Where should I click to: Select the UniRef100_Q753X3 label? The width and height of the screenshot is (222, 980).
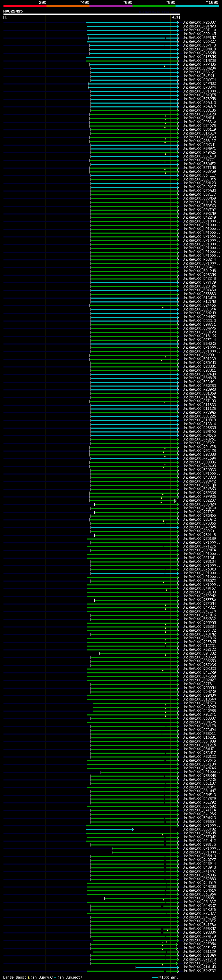click(x=199, y=569)
